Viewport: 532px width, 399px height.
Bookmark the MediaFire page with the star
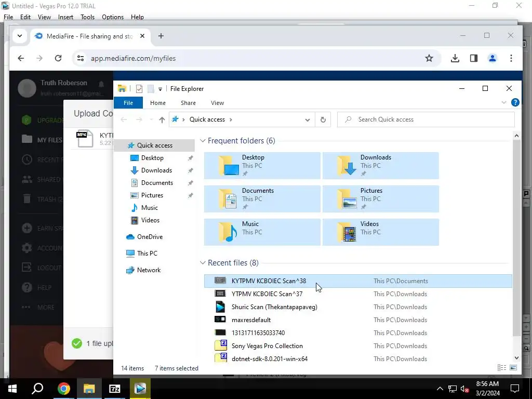pos(429,58)
